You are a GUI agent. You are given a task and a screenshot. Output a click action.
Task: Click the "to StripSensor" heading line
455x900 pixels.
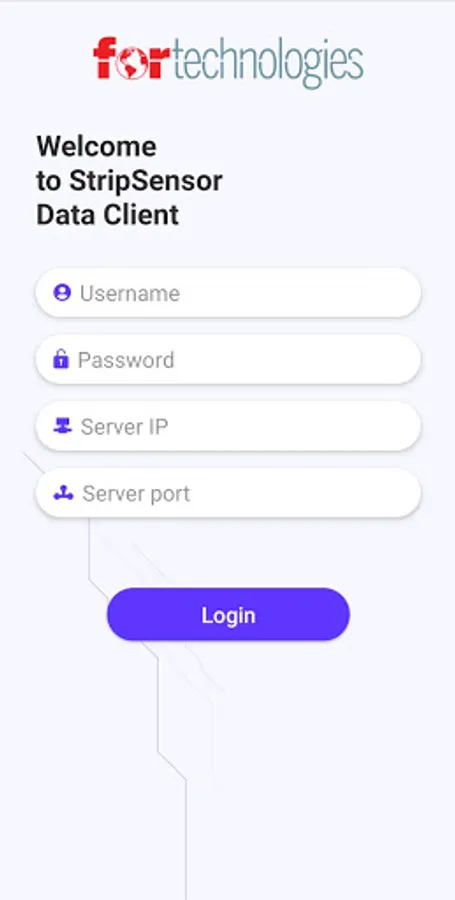tap(130, 181)
